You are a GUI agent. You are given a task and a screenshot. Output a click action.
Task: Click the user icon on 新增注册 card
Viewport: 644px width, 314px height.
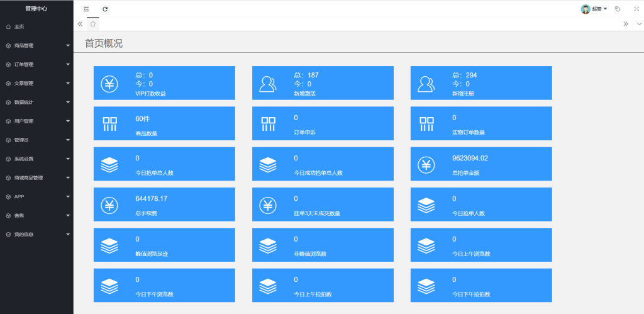426,84
